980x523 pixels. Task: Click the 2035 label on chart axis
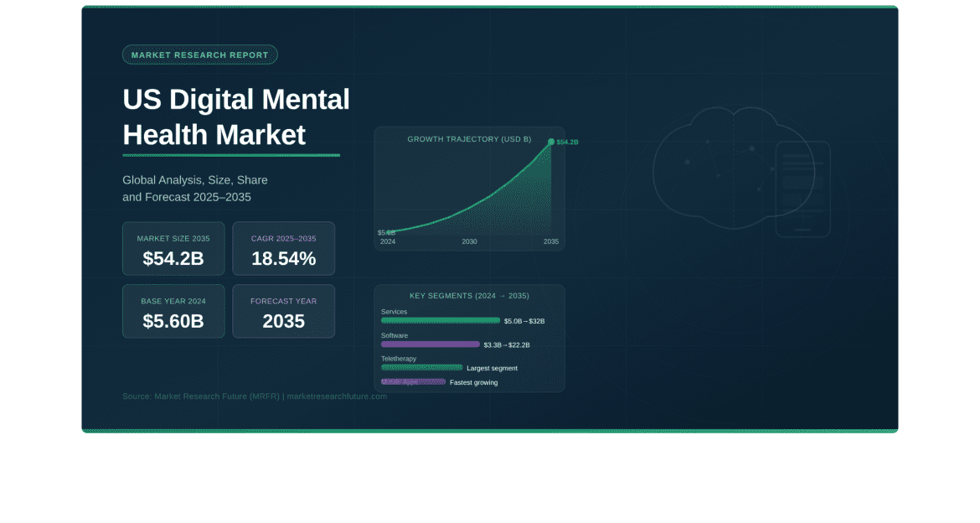tap(550, 241)
